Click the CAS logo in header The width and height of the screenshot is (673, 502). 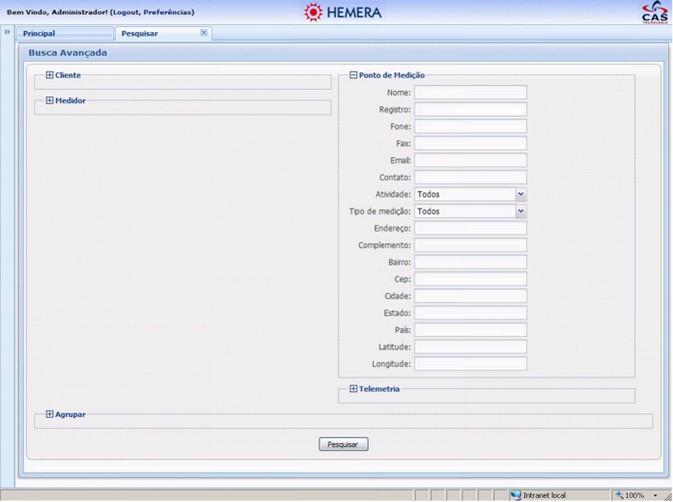(652, 12)
